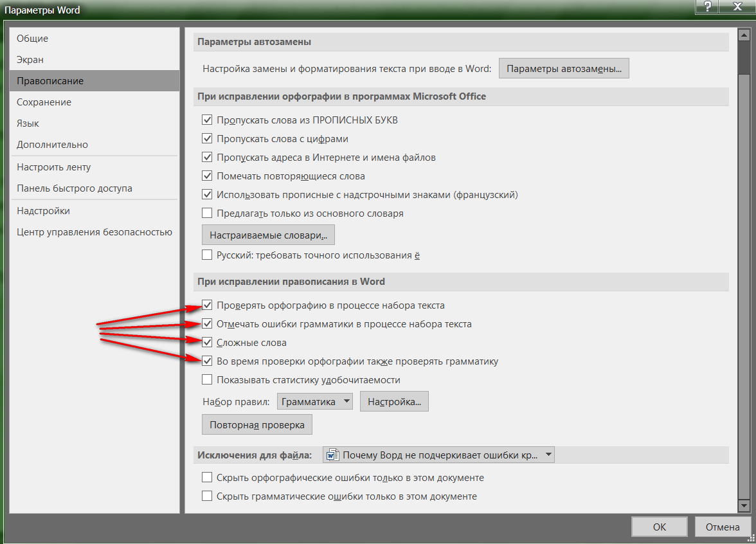Viewport: 756px width, 544px height.
Task: Click the 'Настройка...' grammar button
Action: pyautogui.click(x=394, y=402)
